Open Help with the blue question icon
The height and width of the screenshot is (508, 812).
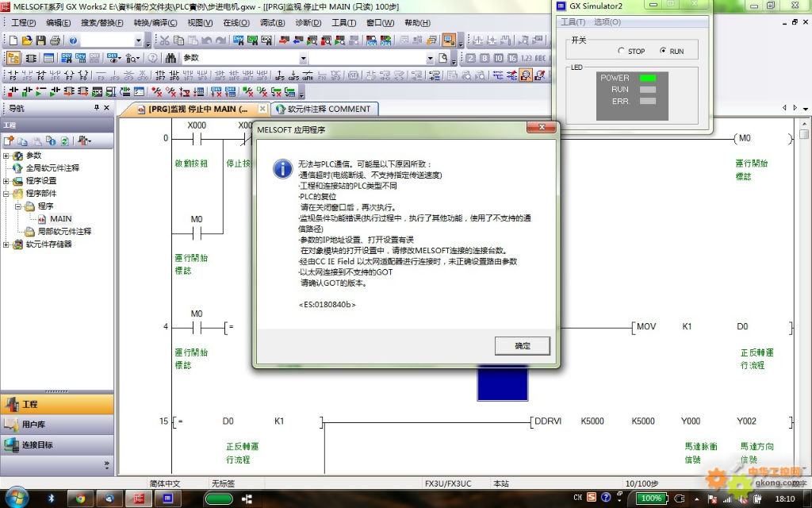pyautogui.click(x=73, y=40)
